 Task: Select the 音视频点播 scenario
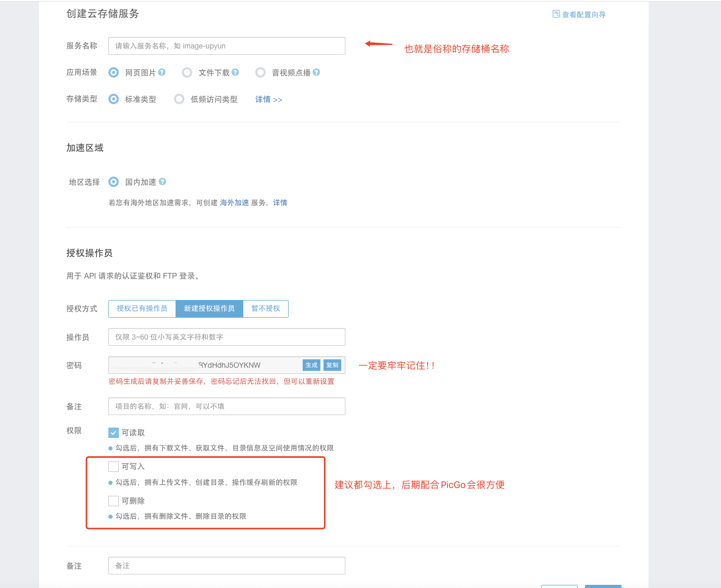(260, 72)
